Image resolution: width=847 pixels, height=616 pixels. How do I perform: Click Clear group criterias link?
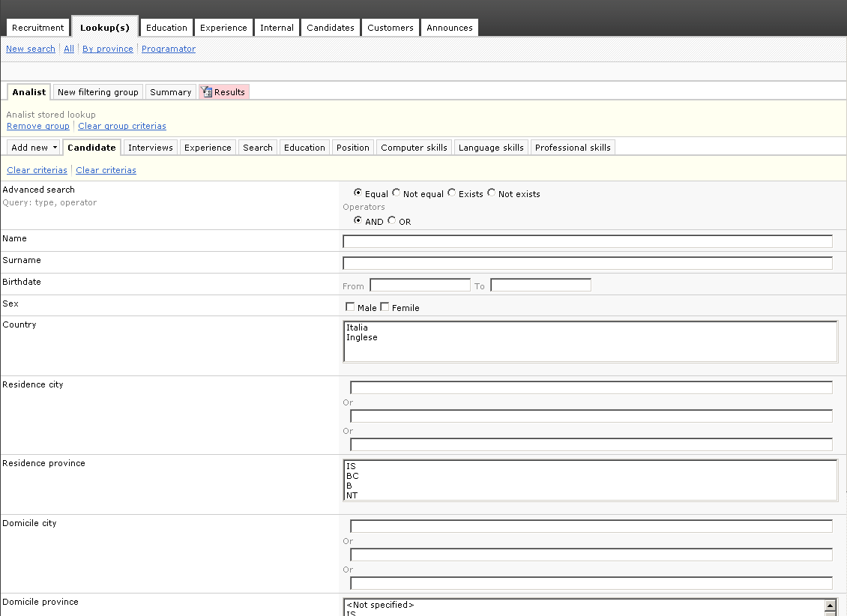tap(122, 126)
